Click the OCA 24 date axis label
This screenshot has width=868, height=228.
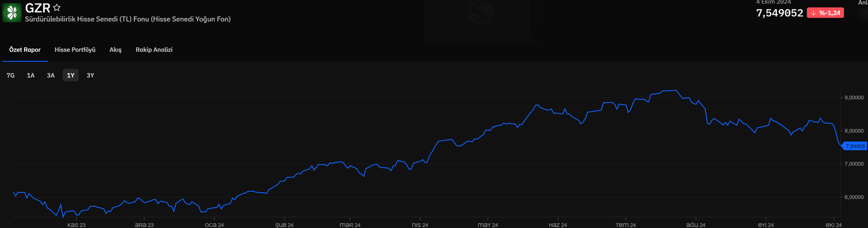tap(215, 225)
